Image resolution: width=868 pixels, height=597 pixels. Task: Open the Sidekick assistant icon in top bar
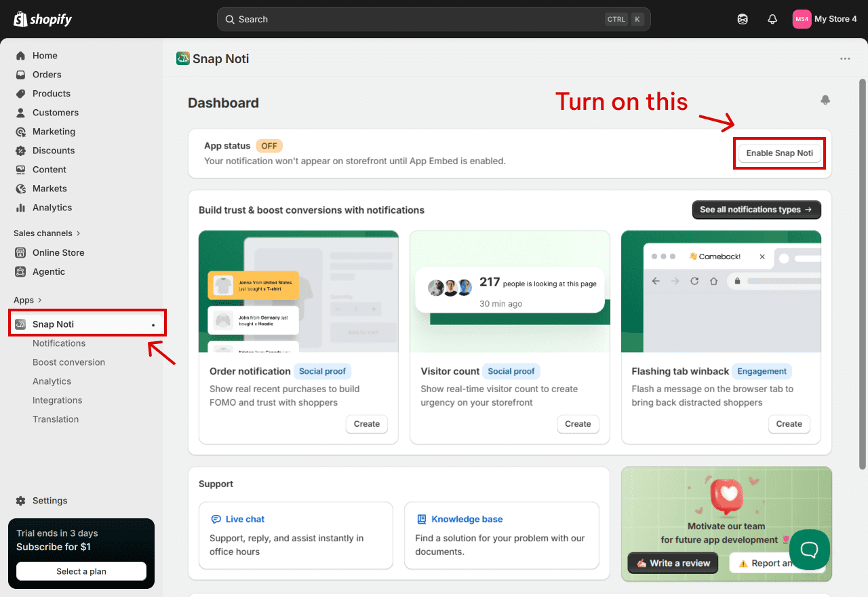click(743, 19)
